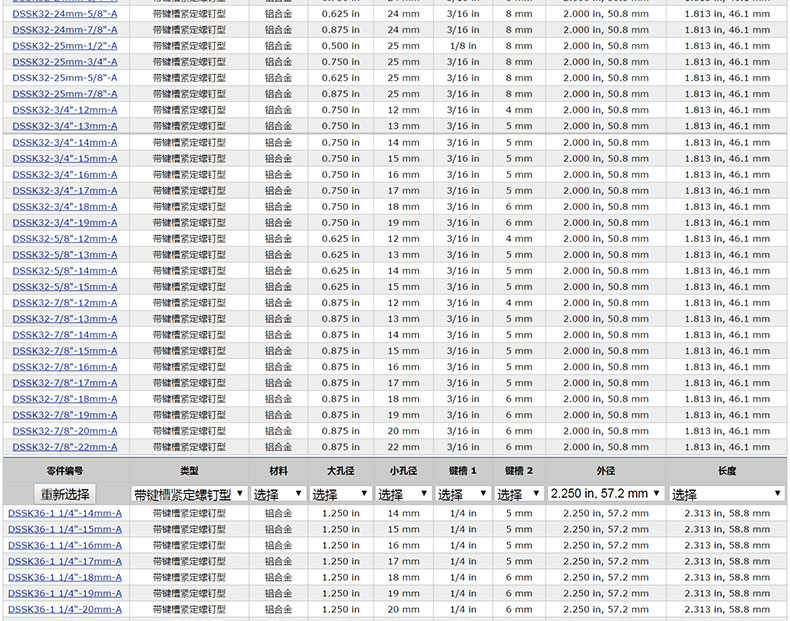This screenshot has width=790, height=621.
Task: Expand the 长度 filter dropdown
Action: [727, 494]
